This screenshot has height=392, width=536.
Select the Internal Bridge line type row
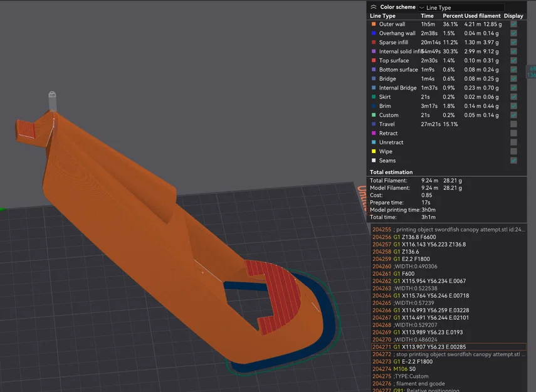[446, 88]
